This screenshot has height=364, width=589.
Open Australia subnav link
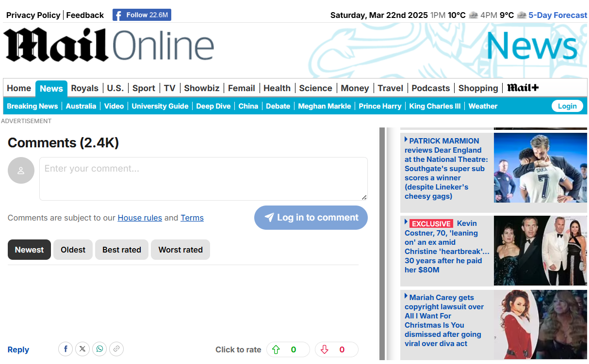pos(81,106)
